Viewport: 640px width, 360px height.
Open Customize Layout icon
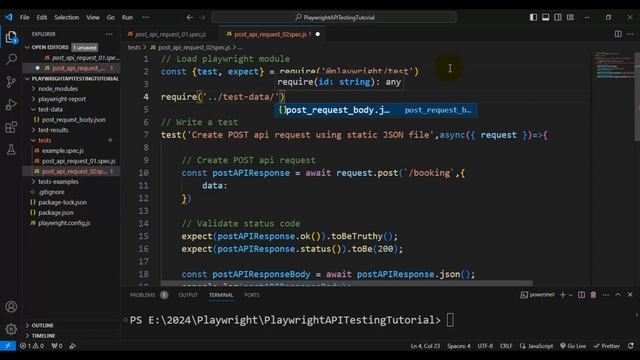570,17
